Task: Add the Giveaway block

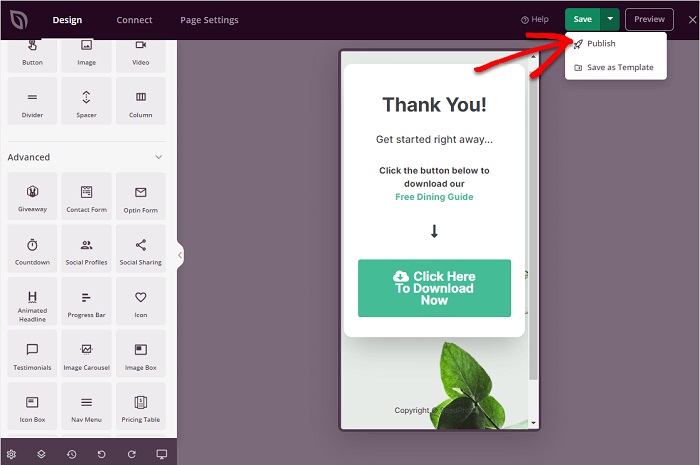Action: [32, 196]
